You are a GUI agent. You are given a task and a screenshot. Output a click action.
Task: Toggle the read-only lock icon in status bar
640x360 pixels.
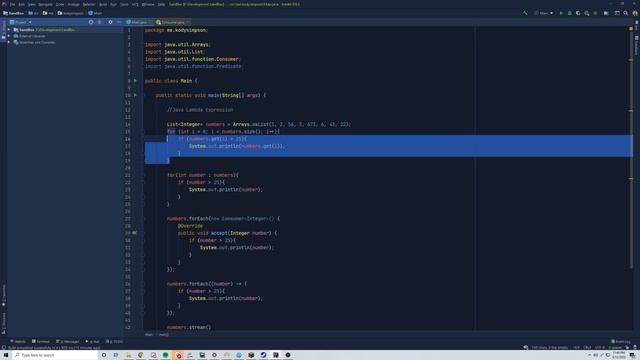(x=627, y=347)
